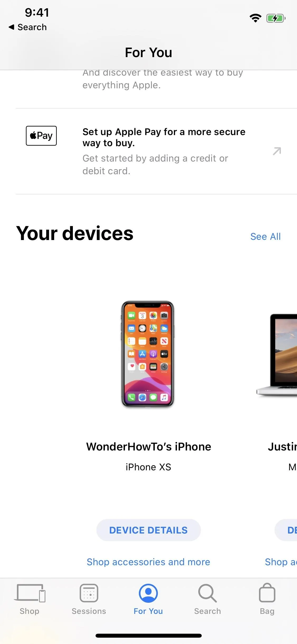Open the Shop tab icon

(30, 593)
